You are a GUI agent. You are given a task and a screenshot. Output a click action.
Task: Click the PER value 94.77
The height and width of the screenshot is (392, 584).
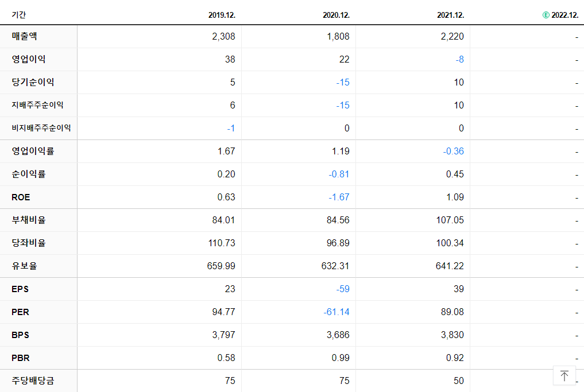tap(223, 312)
